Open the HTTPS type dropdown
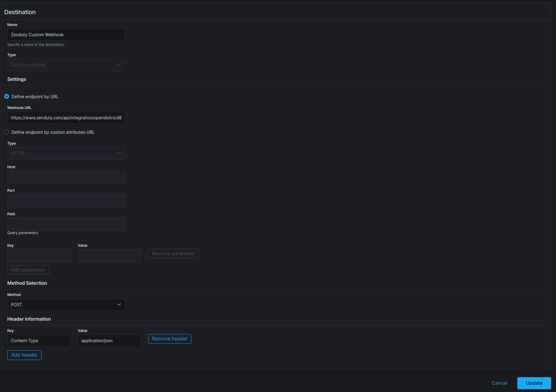Image resolution: width=556 pixels, height=392 pixels. click(66, 153)
